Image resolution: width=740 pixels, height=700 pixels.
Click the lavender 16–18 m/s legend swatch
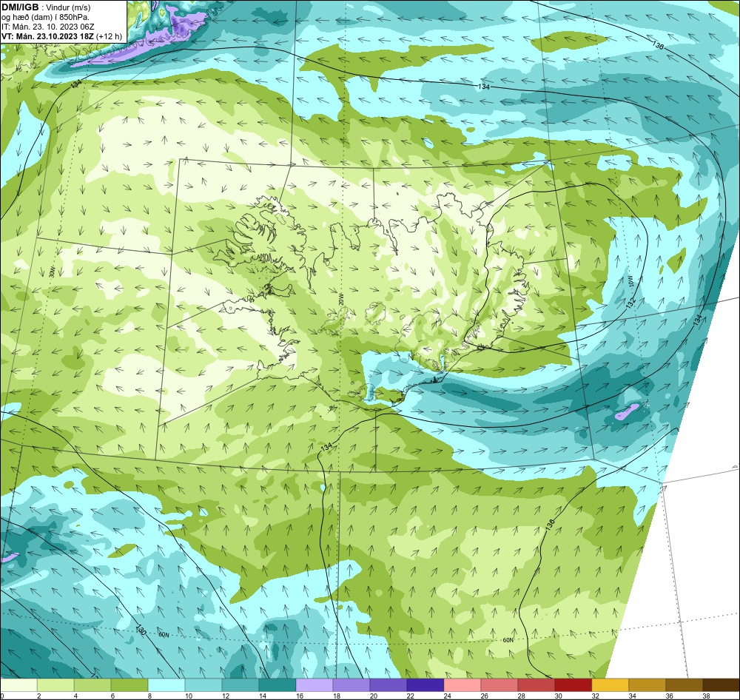(314, 685)
